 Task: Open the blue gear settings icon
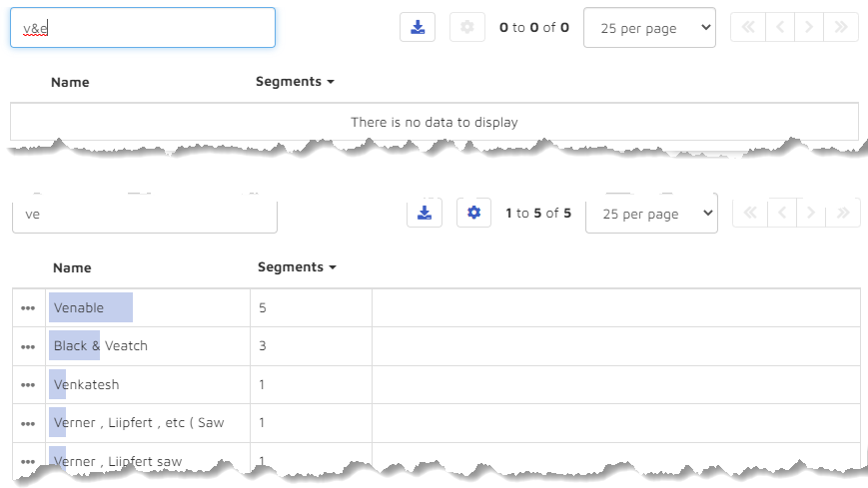click(x=473, y=213)
